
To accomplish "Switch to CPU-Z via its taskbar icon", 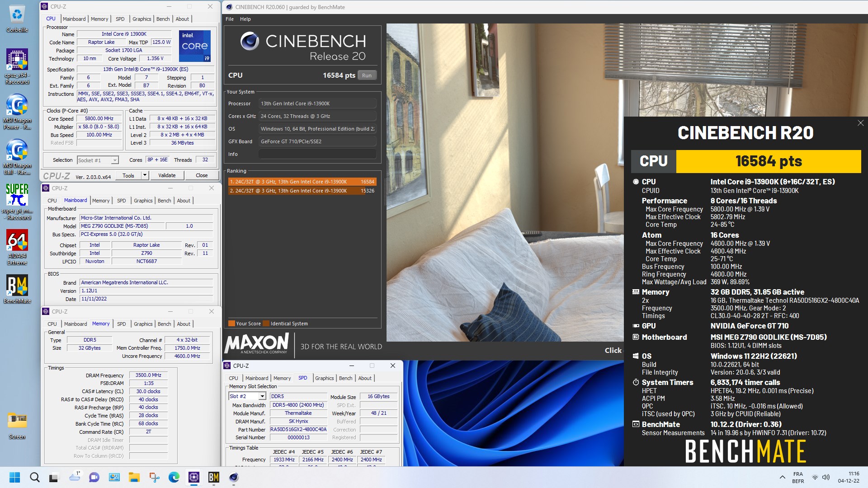I will [194, 477].
